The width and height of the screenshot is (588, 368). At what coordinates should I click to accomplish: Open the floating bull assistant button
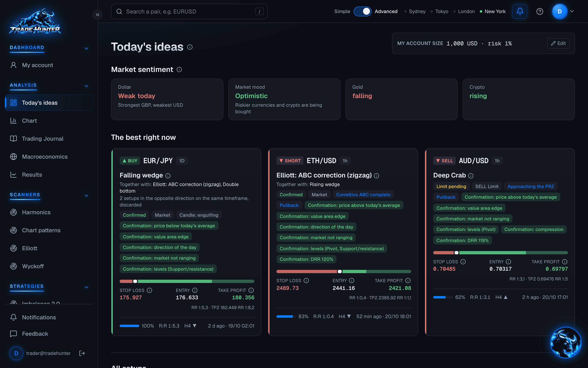[566, 343]
